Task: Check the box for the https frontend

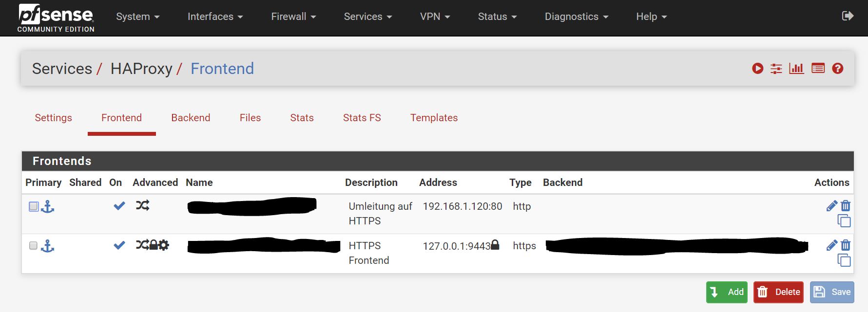Action: pos(33,245)
